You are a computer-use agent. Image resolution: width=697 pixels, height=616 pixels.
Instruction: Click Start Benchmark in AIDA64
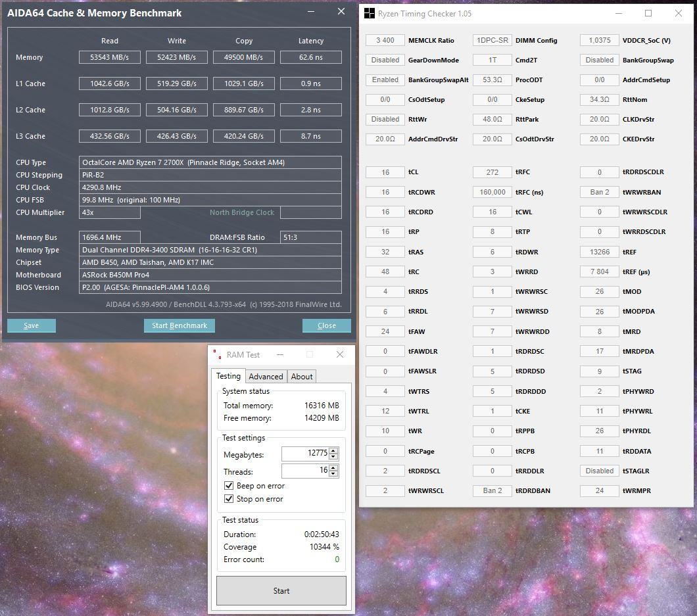179,325
